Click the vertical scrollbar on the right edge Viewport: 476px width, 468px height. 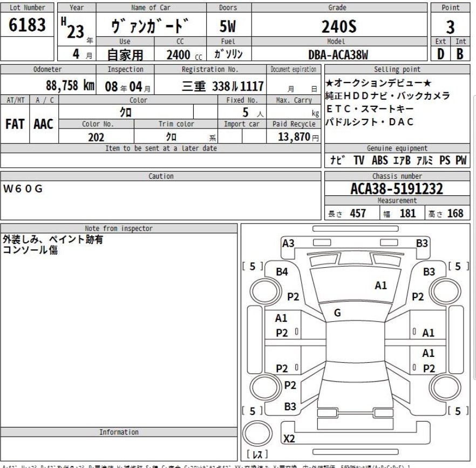point(473,232)
